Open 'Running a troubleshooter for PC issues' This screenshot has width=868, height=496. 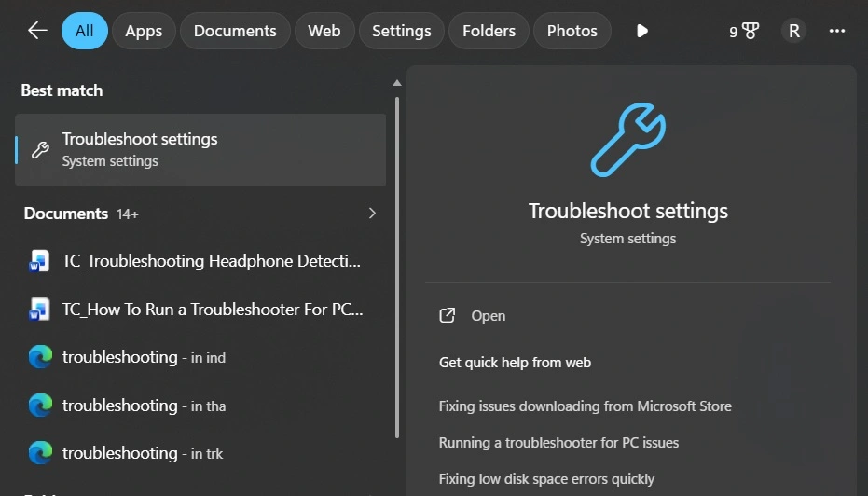click(x=558, y=443)
